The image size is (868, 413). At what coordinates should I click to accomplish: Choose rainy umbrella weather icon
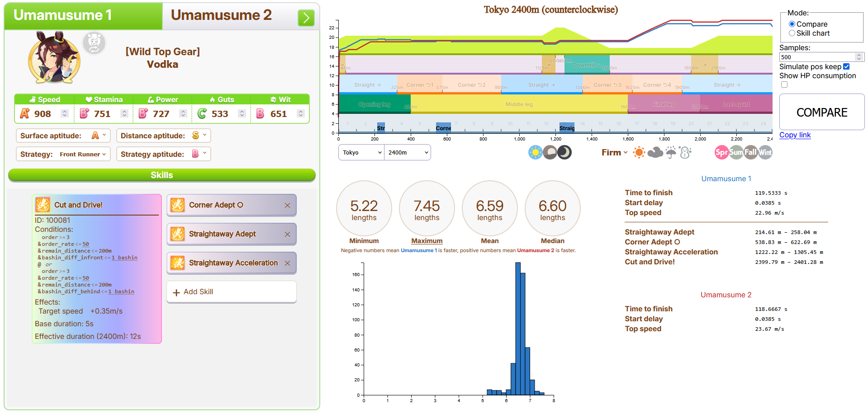671,152
